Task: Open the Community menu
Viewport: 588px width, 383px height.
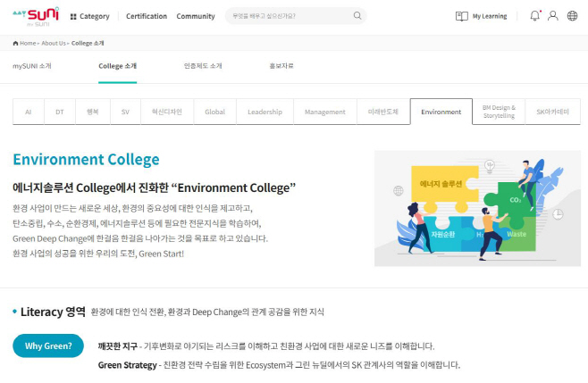Action: point(195,16)
